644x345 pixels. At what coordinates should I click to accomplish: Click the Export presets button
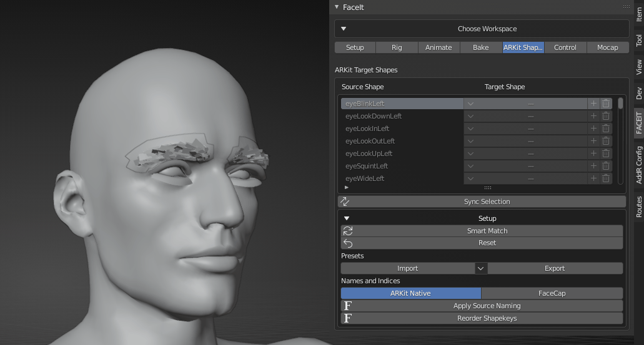click(x=554, y=268)
